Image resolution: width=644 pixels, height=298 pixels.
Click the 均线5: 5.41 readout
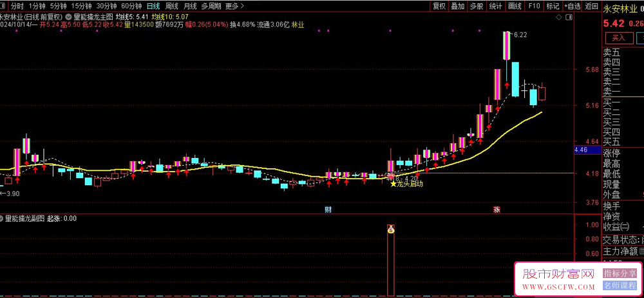pyautogui.click(x=131, y=17)
